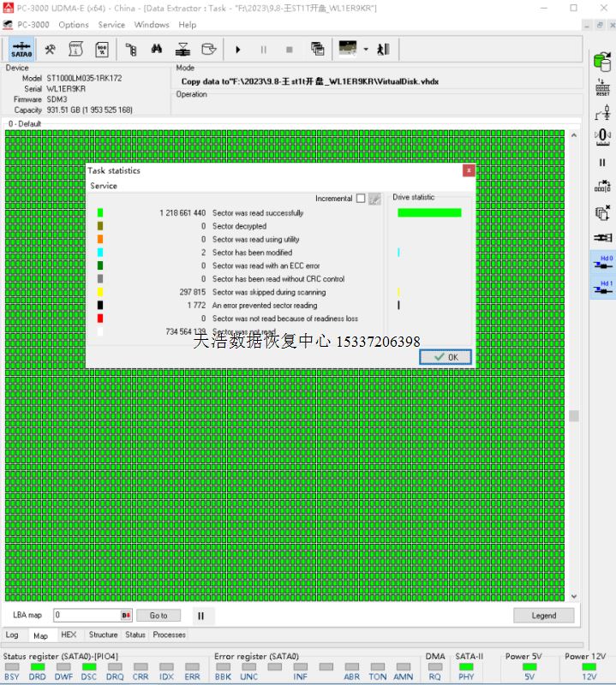This screenshot has height=685, width=616.
Task: Click down arrow at the map scrollbar bottom
Action: (573, 597)
